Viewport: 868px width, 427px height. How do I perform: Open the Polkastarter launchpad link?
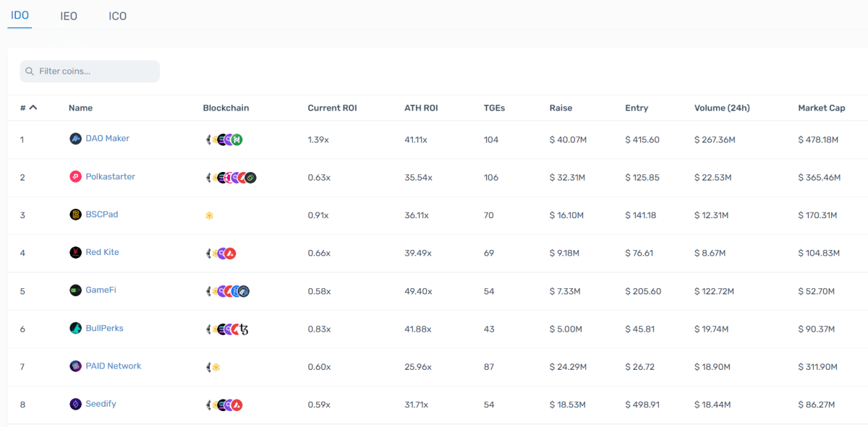(x=111, y=177)
